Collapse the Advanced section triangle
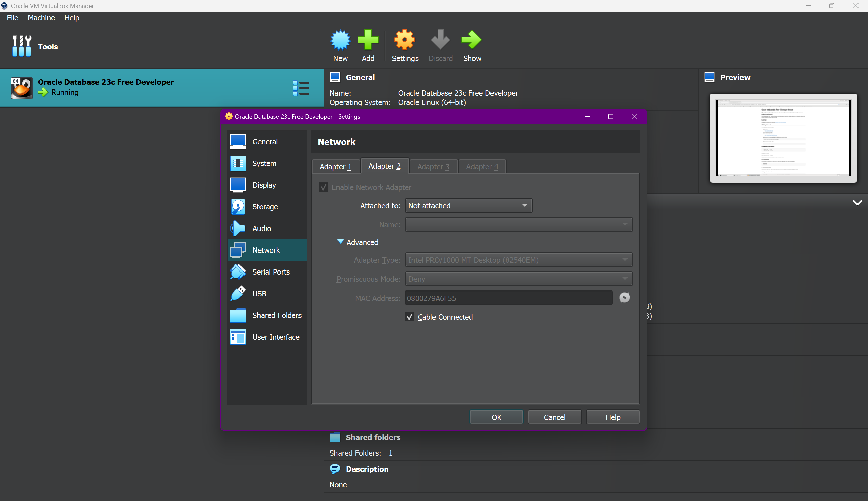 340,242
